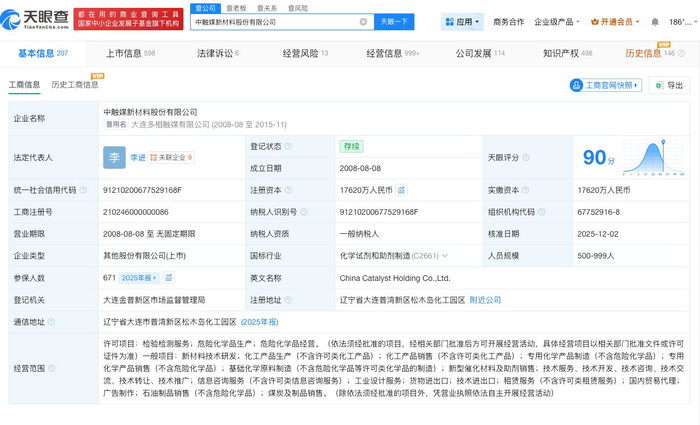Click approval date 2025-12-02

(x=598, y=234)
